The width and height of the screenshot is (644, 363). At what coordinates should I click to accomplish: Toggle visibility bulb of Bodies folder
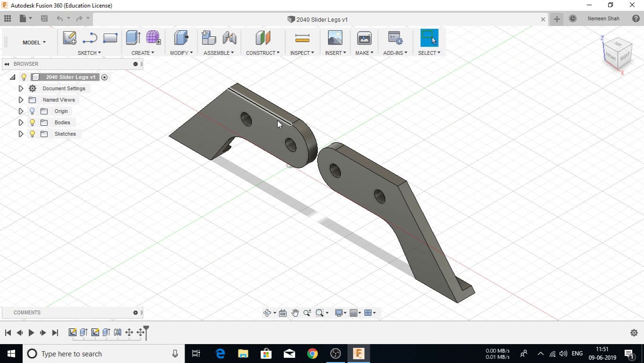click(x=32, y=122)
